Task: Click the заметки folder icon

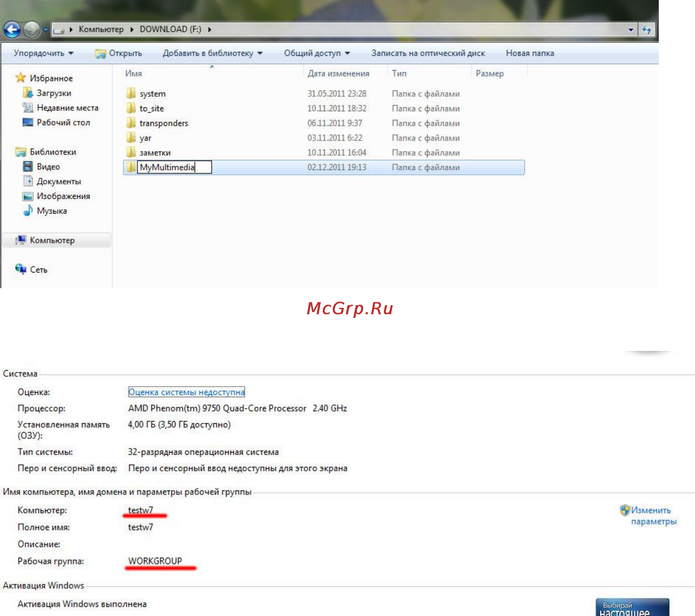Action: click(x=131, y=152)
